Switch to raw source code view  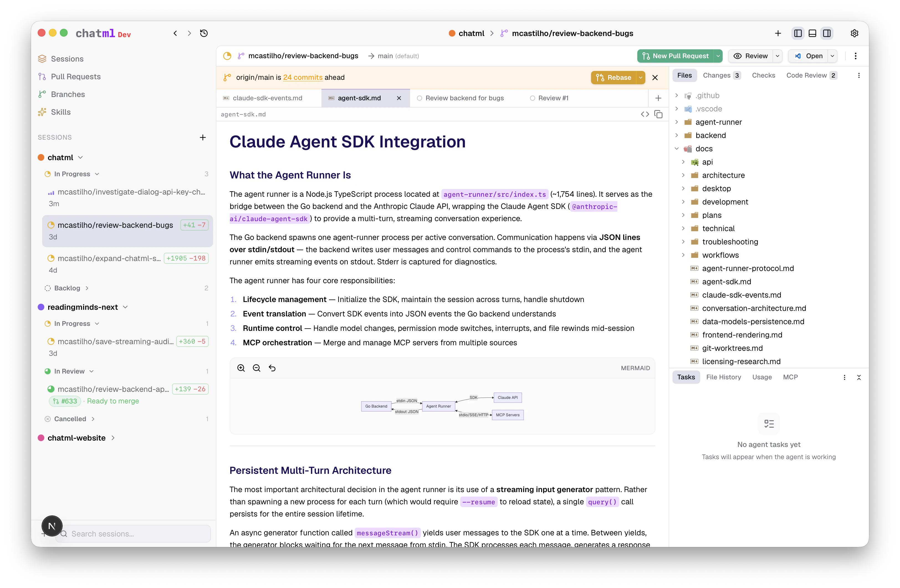click(x=645, y=114)
